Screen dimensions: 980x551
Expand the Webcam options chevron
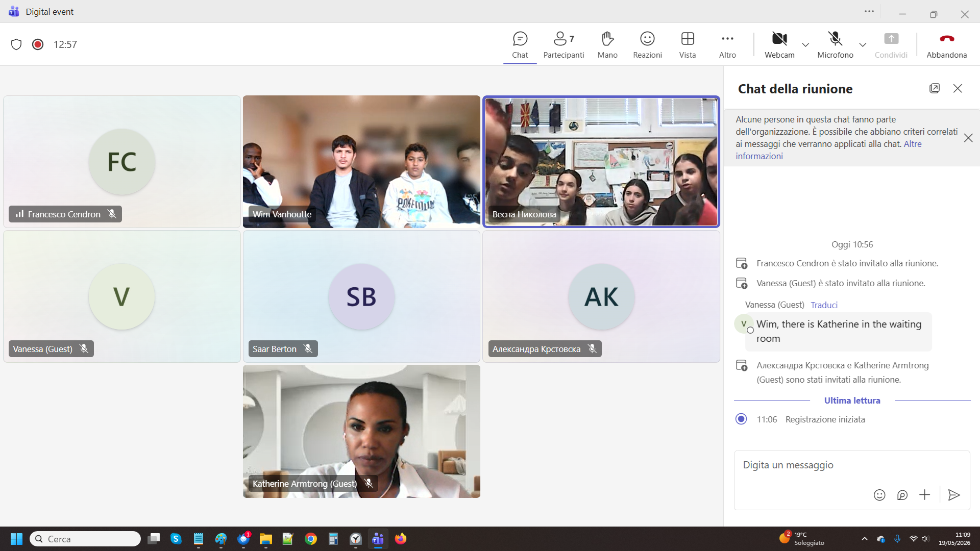point(805,45)
